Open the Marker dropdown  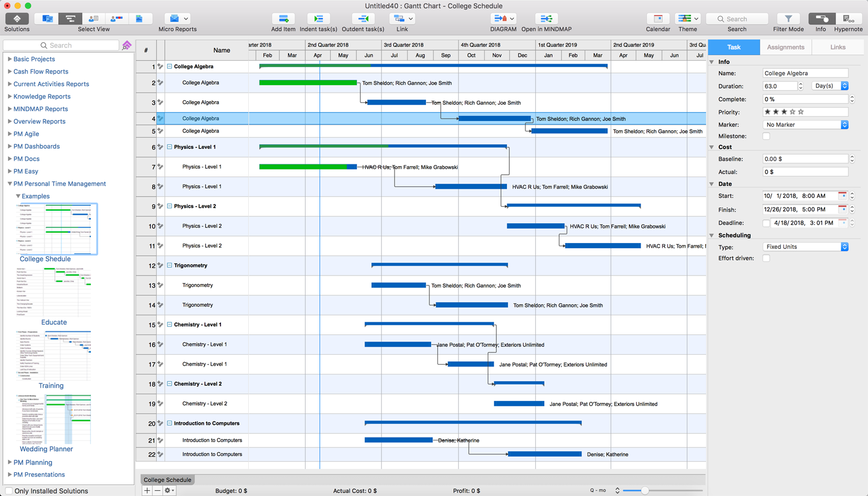coord(806,125)
